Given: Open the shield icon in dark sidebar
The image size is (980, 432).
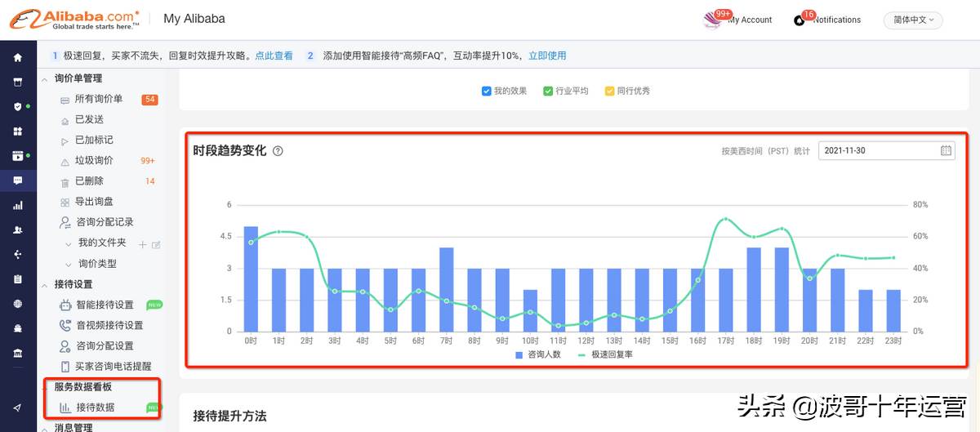Looking at the screenshot, I should [18, 107].
